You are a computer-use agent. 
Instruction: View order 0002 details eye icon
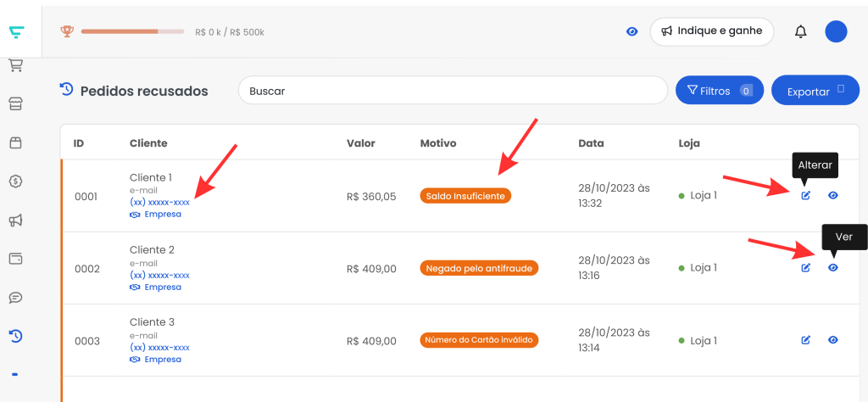[x=833, y=267]
